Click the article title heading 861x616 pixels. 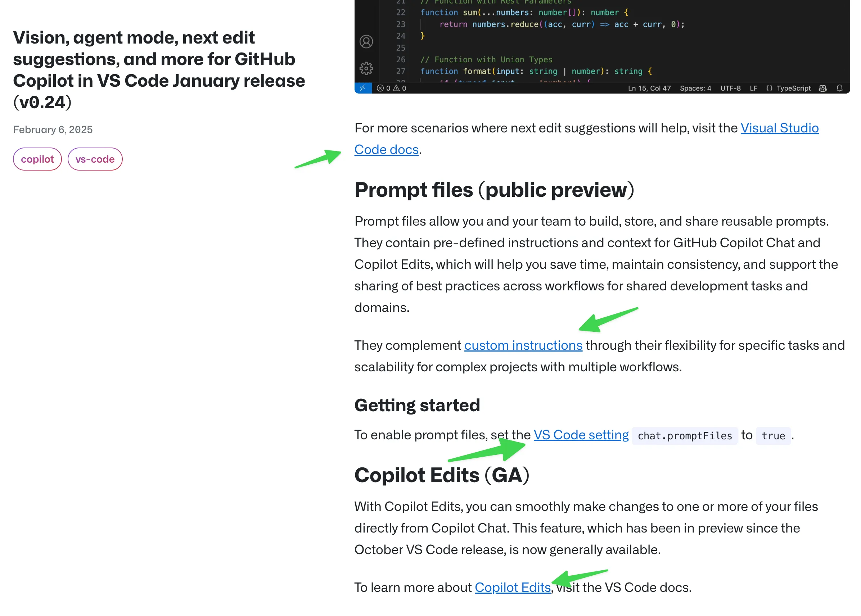click(x=159, y=70)
